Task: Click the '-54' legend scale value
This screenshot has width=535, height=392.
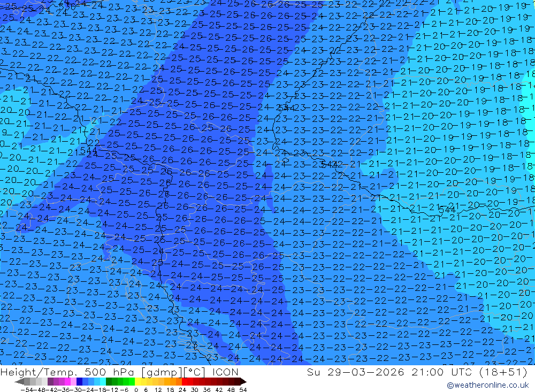Action: click(x=27, y=390)
